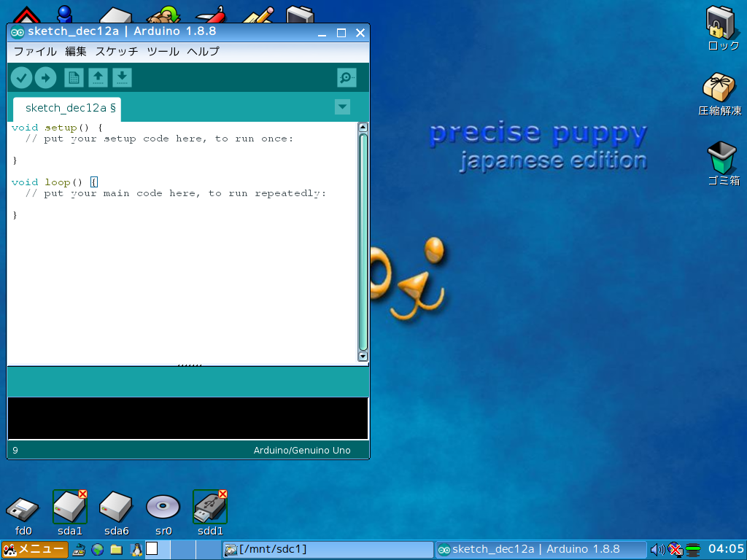
Task: Click the black console output area
Action: click(188, 418)
